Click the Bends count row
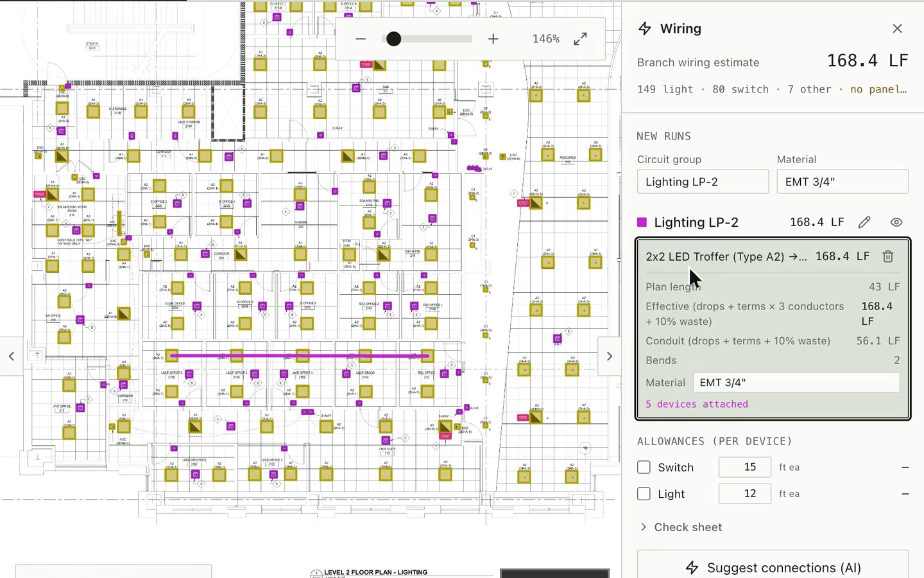This screenshot has height=578, width=924. (773, 360)
